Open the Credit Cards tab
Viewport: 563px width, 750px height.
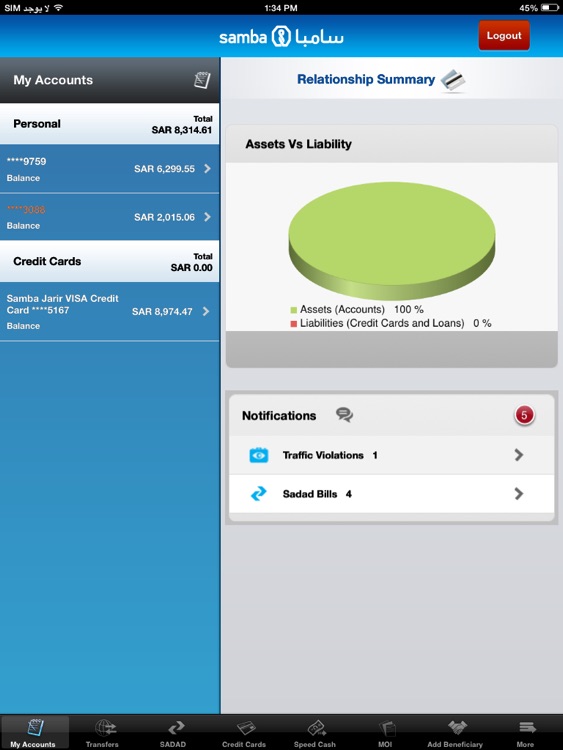click(x=243, y=732)
